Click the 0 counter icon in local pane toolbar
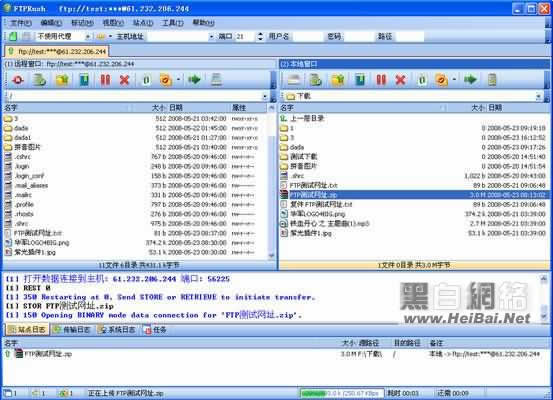The image size is (553, 400). point(422,80)
